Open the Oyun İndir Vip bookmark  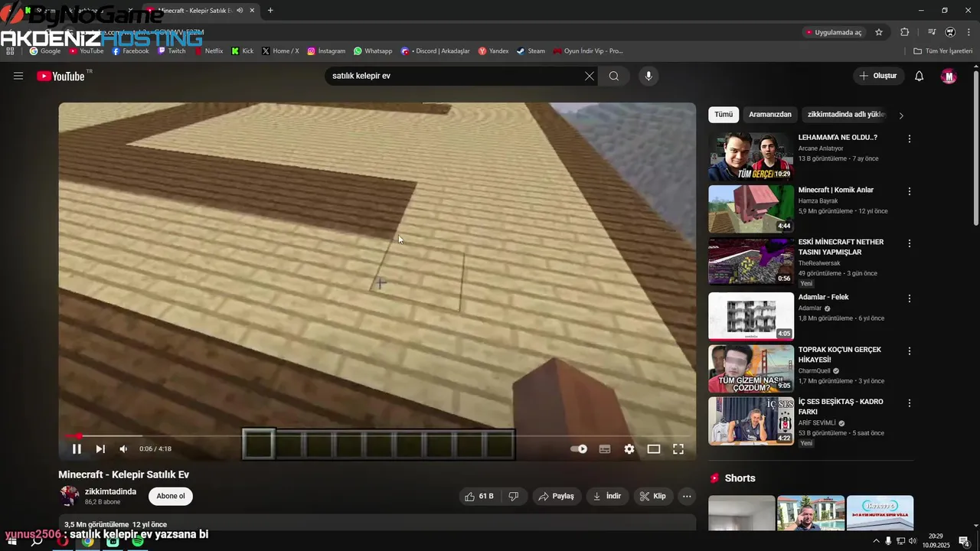pyautogui.click(x=588, y=51)
